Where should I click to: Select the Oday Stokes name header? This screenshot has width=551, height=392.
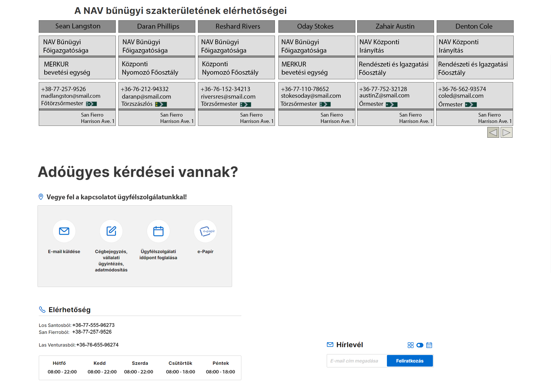coord(317,26)
